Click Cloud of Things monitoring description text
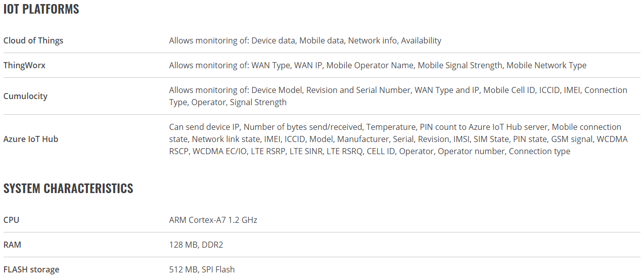This screenshot has width=644, height=280. [305, 40]
